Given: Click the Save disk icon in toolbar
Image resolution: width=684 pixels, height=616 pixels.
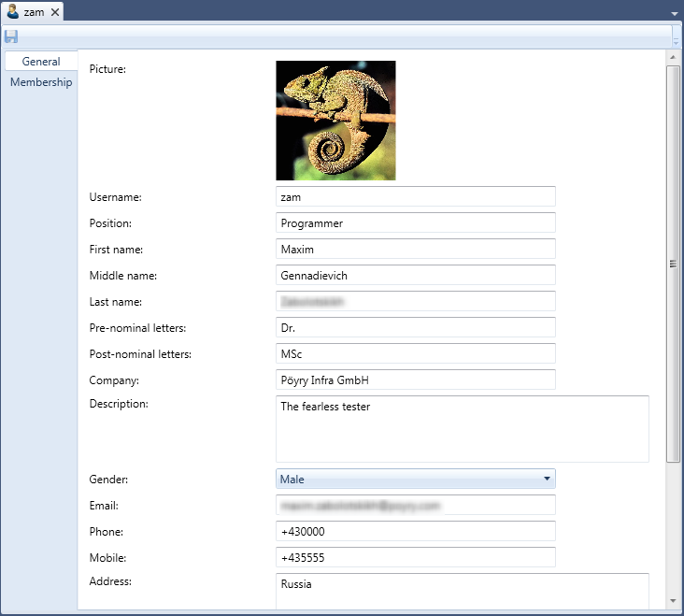Looking at the screenshot, I should [11, 36].
